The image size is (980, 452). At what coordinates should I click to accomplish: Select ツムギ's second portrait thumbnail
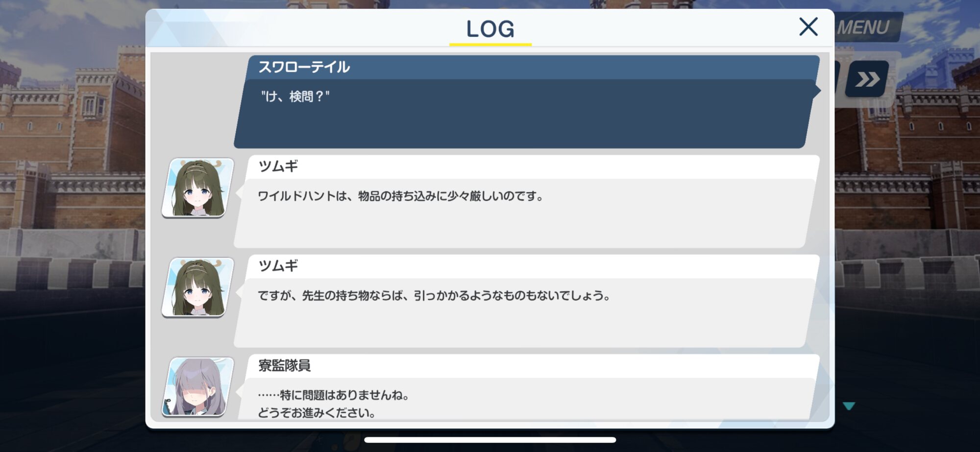[x=198, y=288]
